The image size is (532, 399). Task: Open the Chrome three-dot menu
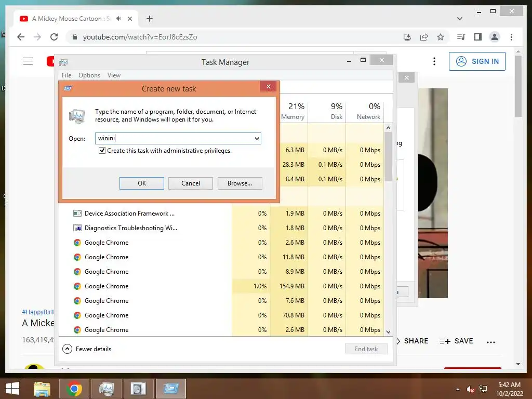511,37
